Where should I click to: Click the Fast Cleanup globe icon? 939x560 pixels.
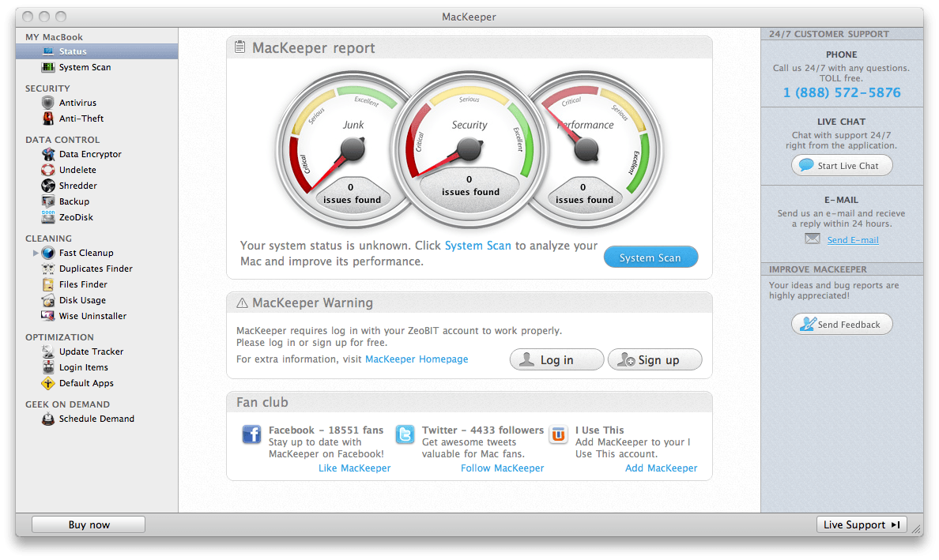click(48, 253)
